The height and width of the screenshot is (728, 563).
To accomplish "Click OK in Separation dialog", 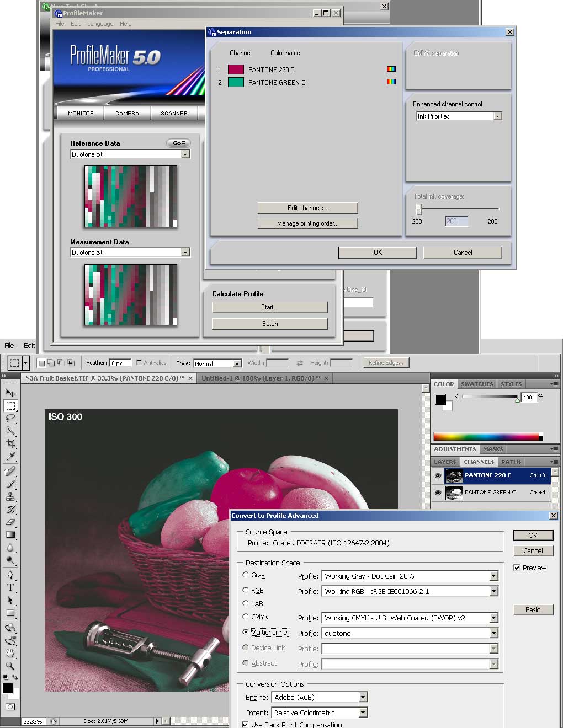I will [378, 252].
